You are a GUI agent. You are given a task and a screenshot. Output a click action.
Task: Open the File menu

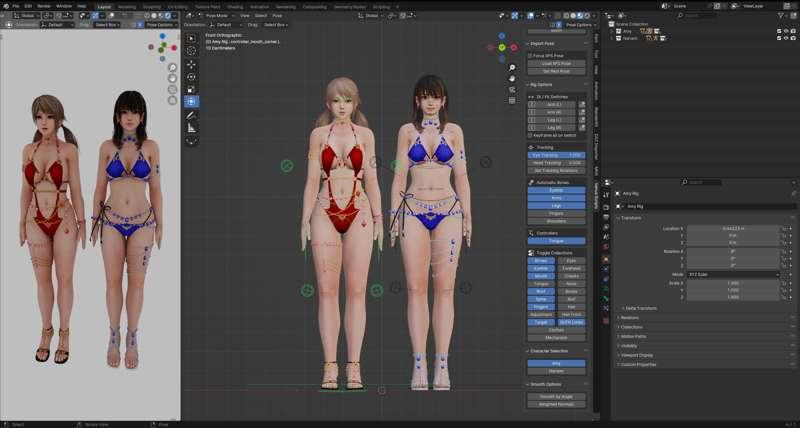[x=15, y=6]
